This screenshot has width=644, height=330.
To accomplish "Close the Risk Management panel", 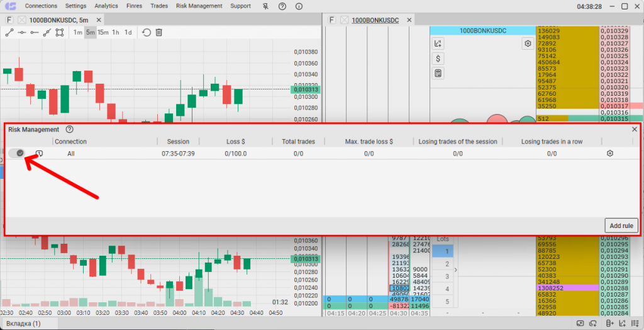I will pos(635,129).
